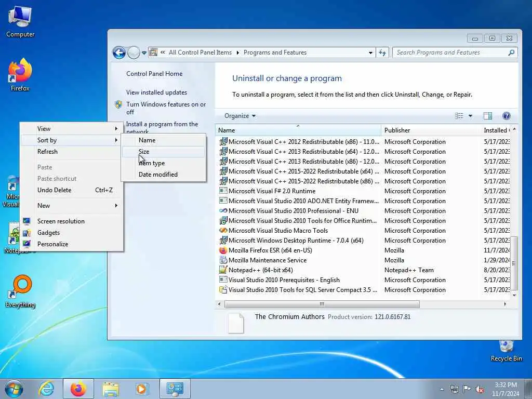
Task: Expand the View submenu
Action: pos(72,129)
